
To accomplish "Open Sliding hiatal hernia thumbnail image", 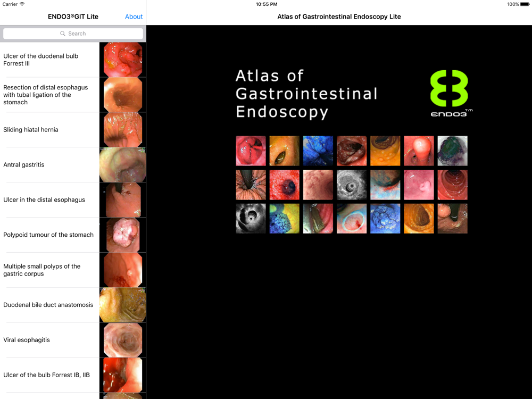I will (x=123, y=130).
